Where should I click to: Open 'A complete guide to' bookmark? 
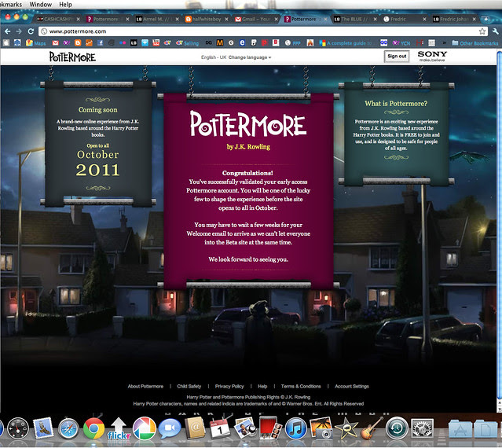point(346,43)
